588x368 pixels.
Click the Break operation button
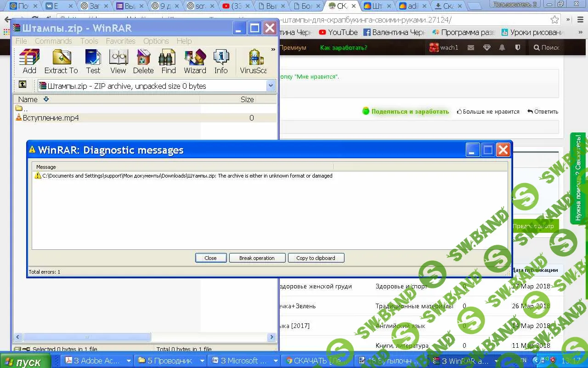(257, 258)
